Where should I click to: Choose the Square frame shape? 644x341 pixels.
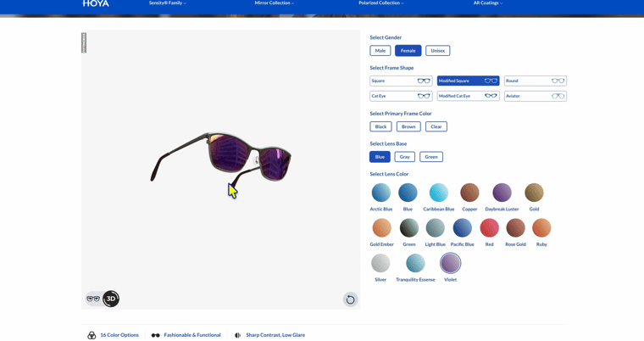point(401,81)
